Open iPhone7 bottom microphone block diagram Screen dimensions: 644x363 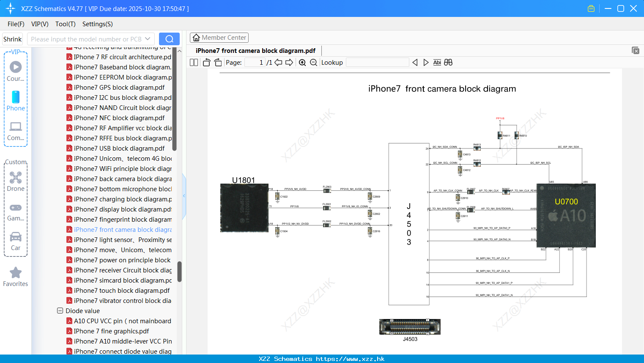pyautogui.click(x=119, y=189)
